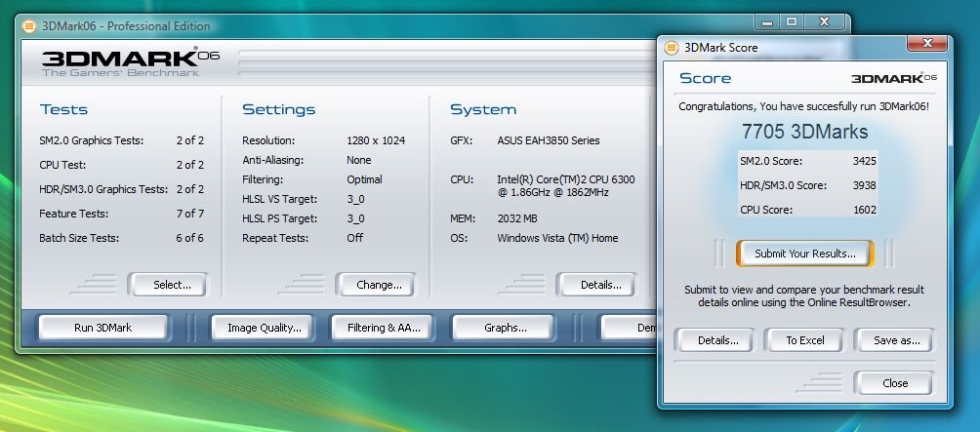This screenshot has height=432, width=980.
Task: Click the HDR/SM3.0 Graphics Tests label
Action: 103,189
